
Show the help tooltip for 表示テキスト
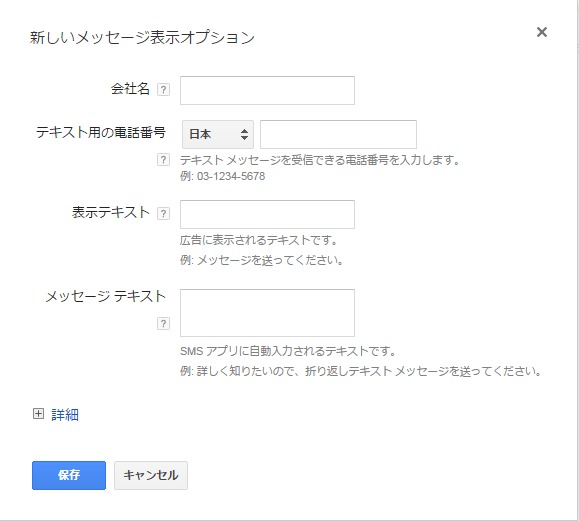click(x=163, y=213)
